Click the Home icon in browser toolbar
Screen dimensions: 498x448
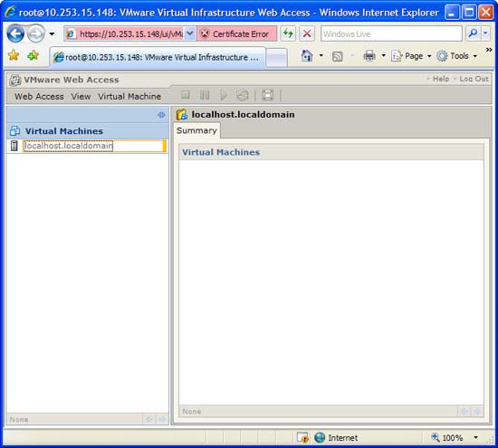pyautogui.click(x=307, y=56)
